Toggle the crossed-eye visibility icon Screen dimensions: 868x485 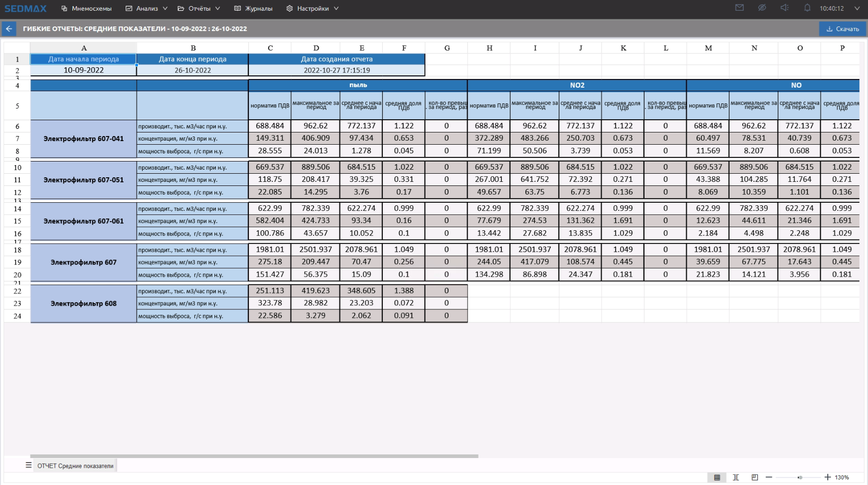point(762,8)
